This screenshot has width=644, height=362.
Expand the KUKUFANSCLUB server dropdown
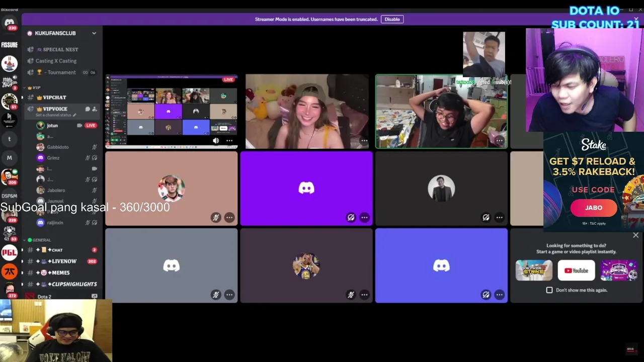[94, 33]
